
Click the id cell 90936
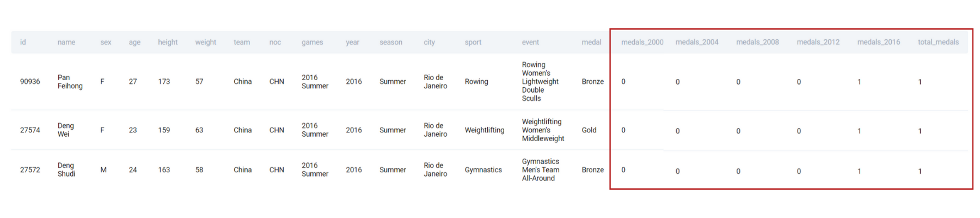pos(30,82)
